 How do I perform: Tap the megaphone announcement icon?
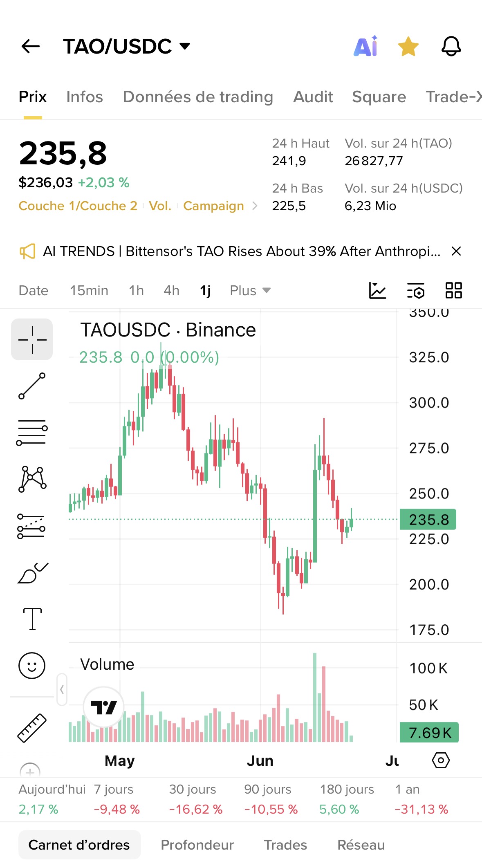click(28, 251)
